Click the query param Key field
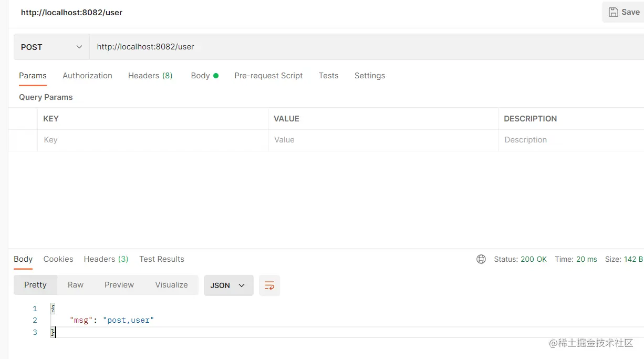Screen dimensions: 644x359 (x=152, y=140)
